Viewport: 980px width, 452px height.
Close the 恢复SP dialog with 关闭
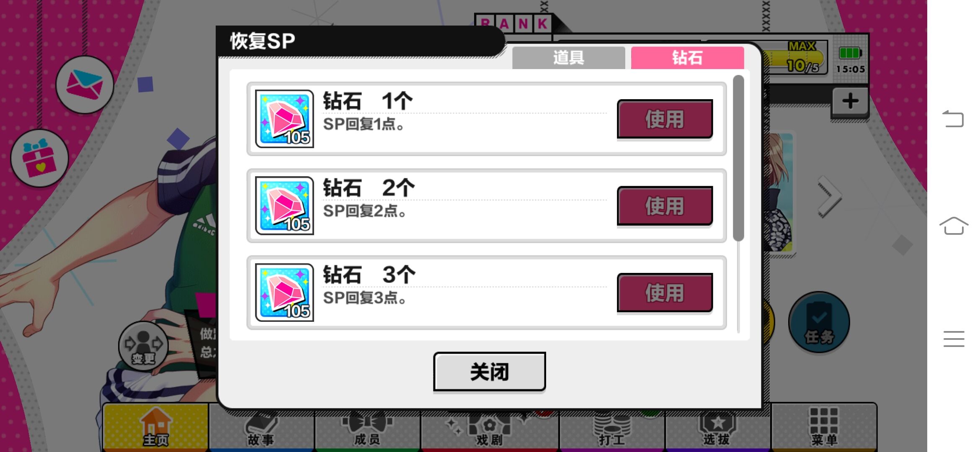click(489, 372)
